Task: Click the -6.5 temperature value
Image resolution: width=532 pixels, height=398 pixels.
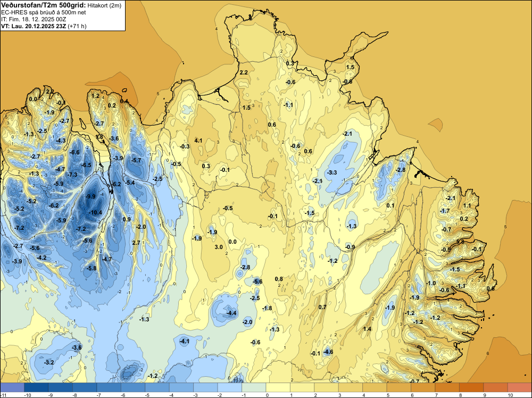Action: 86,165
